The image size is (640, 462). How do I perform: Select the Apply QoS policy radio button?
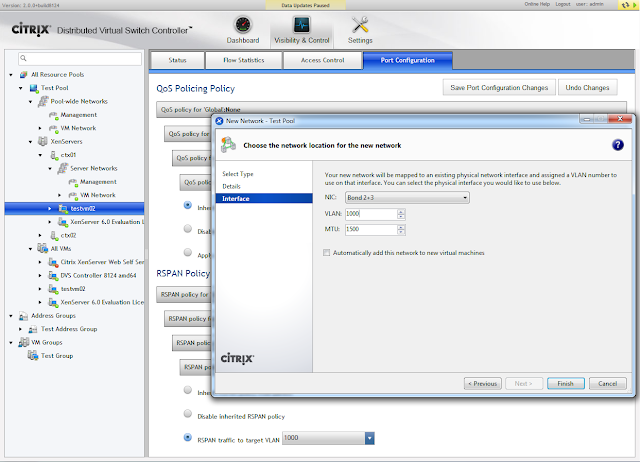(x=188, y=252)
